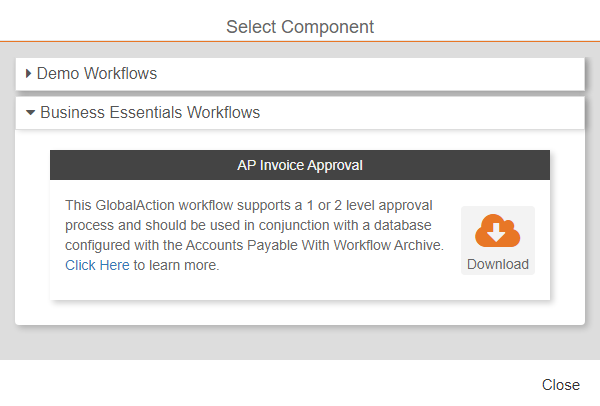The height and width of the screenshot is (406, 600).
Task: Click the Demo Workflows text label
Action: [97, 74]
